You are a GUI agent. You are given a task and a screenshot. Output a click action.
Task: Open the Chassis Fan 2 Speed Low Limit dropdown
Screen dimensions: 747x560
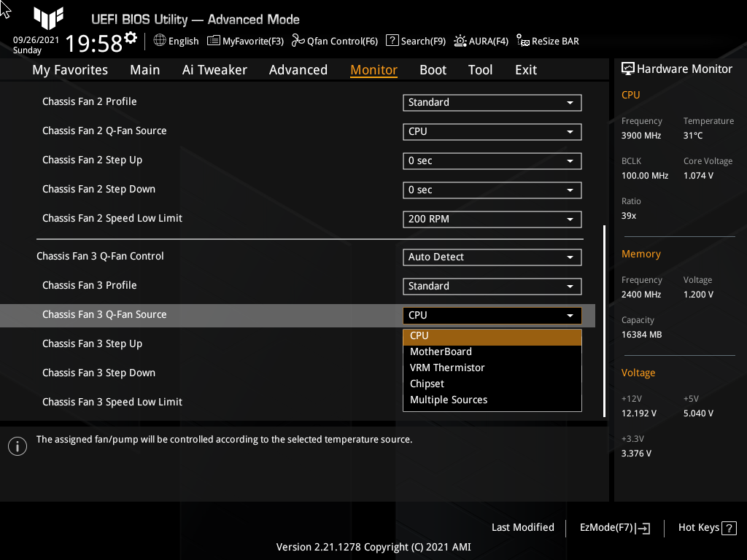coord(492,219)
